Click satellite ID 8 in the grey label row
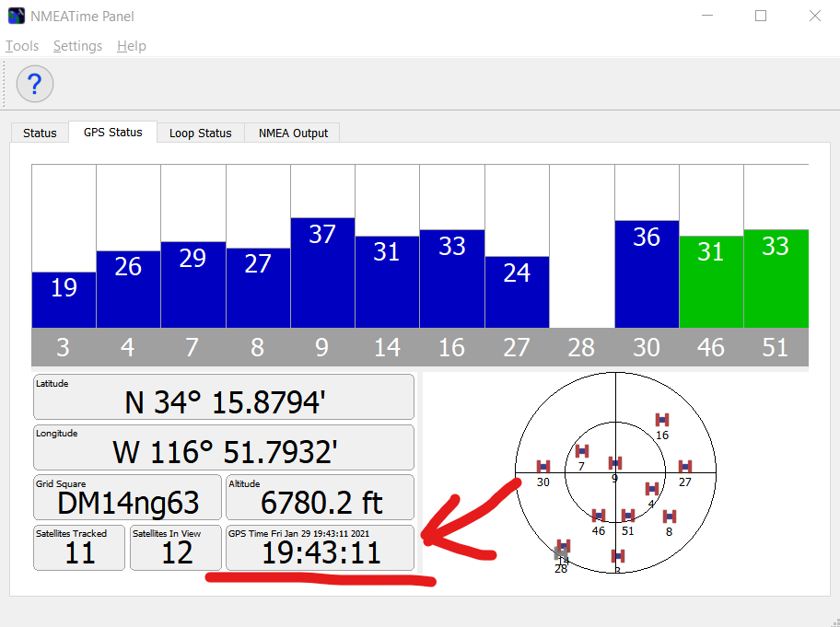The image size is (840, 627). (x=258, y=347)
